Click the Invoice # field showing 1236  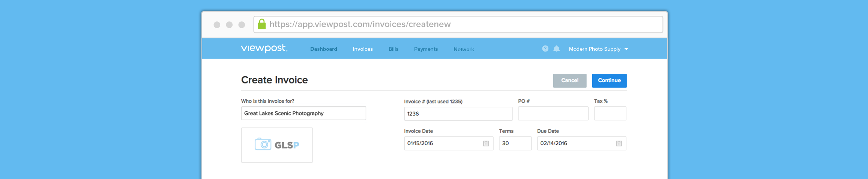click(x=458, y=114)
